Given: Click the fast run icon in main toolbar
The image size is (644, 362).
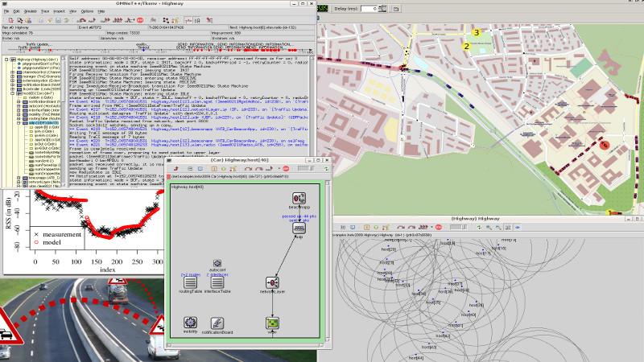Looking at the screenshot, I should point(105,20).
